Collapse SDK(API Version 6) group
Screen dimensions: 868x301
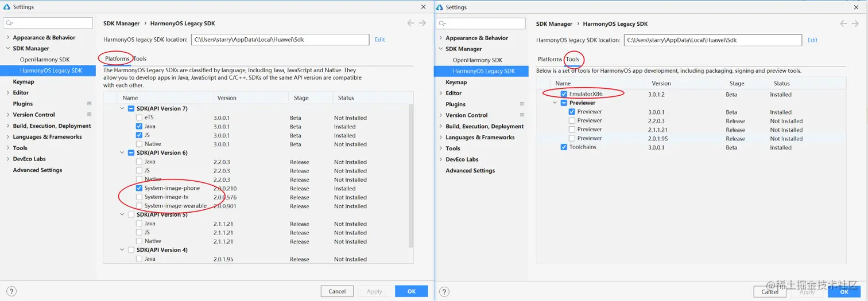click(122, 153)
